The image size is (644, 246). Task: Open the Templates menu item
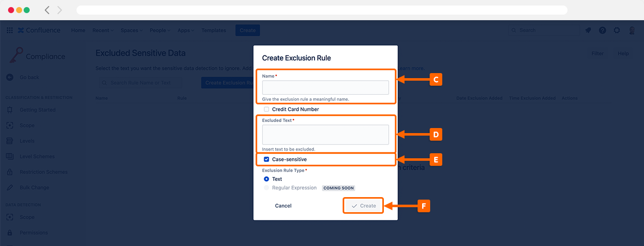coord(214,30)
